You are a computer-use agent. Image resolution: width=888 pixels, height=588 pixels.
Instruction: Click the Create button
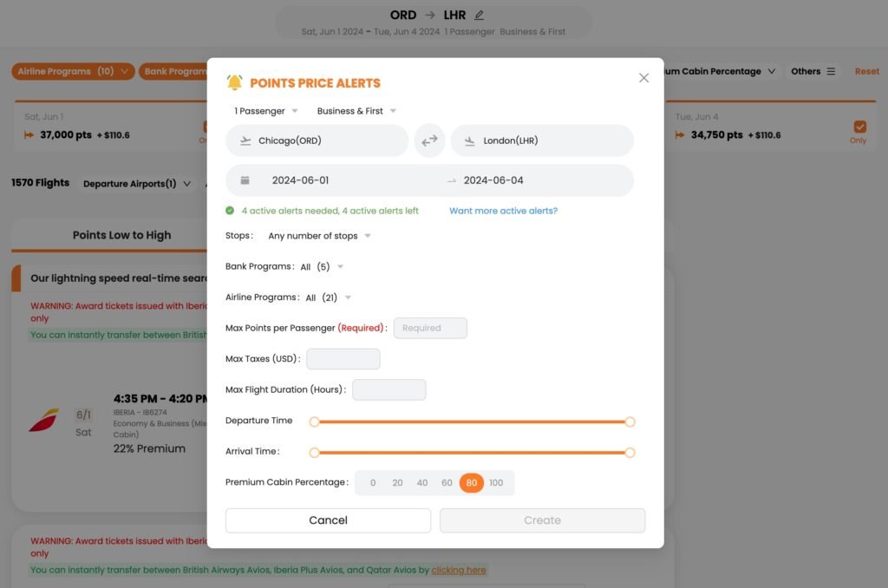pos(542,520)
